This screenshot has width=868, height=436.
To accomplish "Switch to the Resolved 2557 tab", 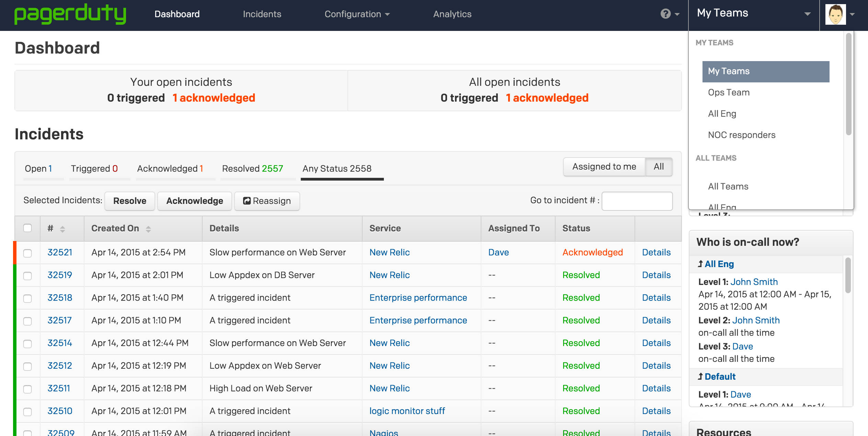I will (x=252, y=169).
